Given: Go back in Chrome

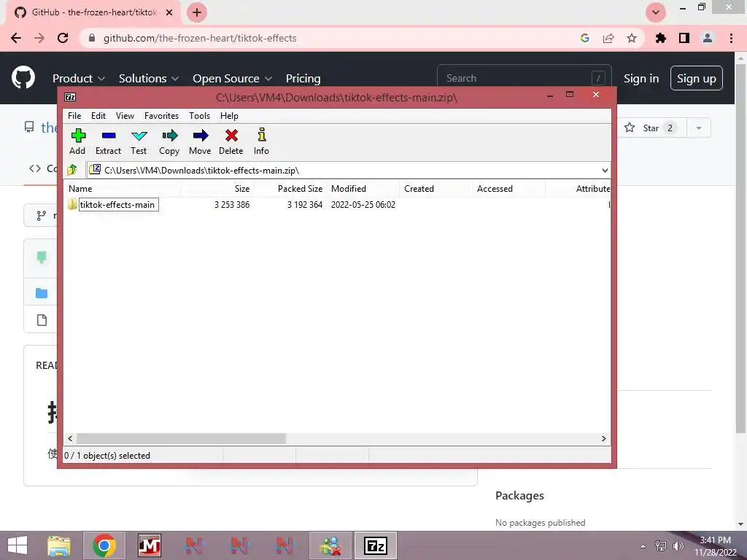Looking at the screenshot, I should point(16,38).
